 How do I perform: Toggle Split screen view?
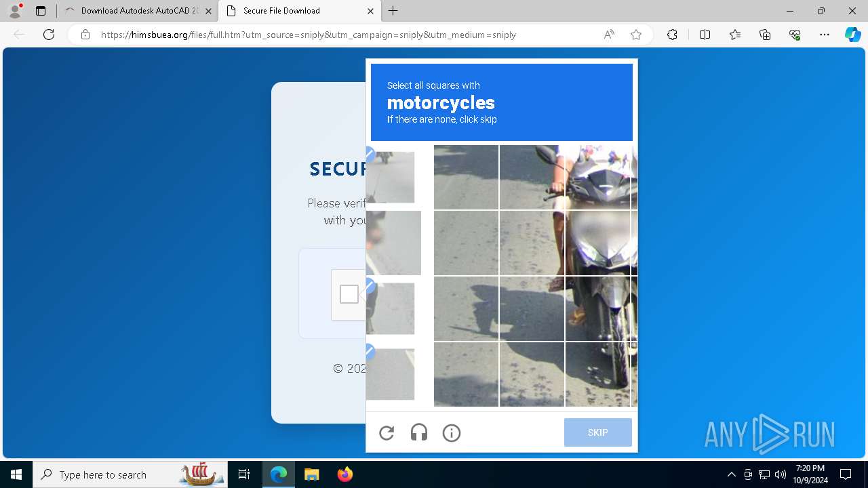click(x=705, y=35)
